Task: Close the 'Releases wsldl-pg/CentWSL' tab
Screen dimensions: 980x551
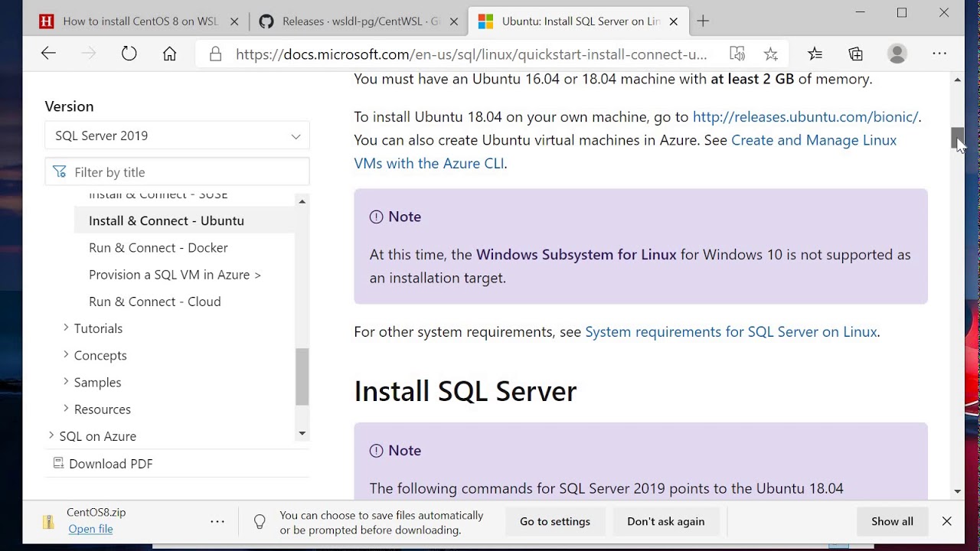Action: [x=454, y=21]
